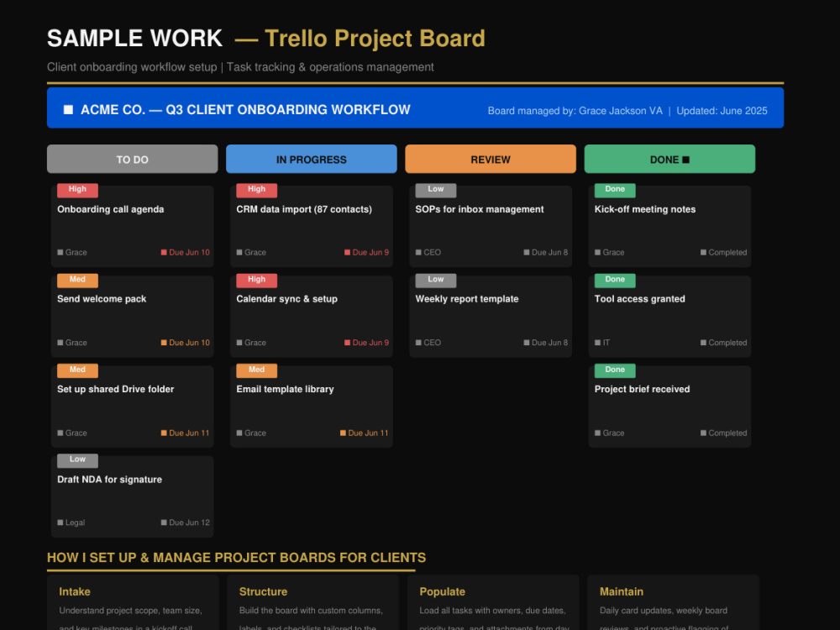This screenshot has height=630, width=840.
Task: Click Completed status on Project brief received
Action: click(724, 433)
